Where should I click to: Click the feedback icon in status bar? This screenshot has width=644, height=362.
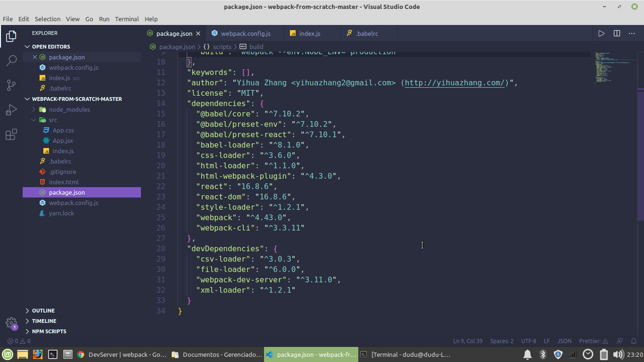pyautogui.click(x=620, y=341)
